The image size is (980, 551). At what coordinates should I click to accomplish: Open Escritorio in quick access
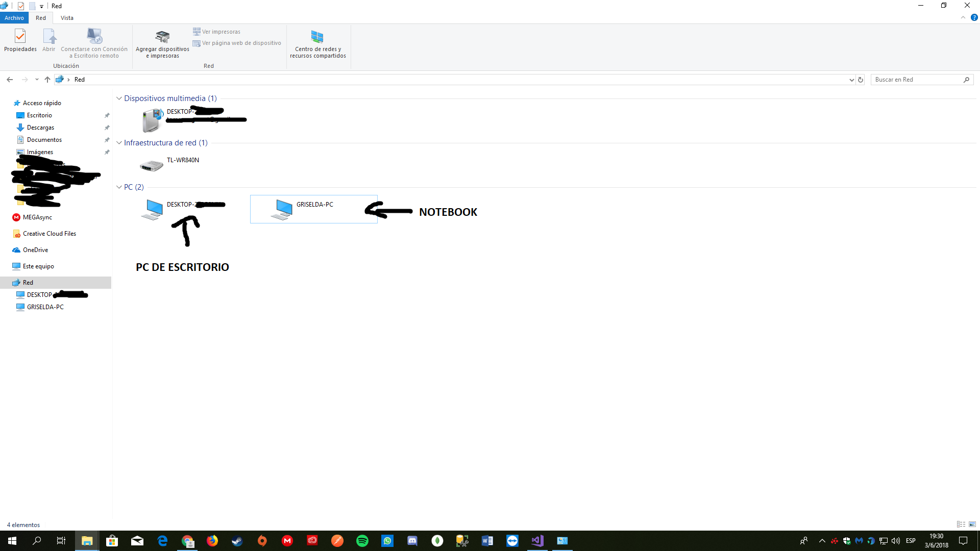point(39,115)
